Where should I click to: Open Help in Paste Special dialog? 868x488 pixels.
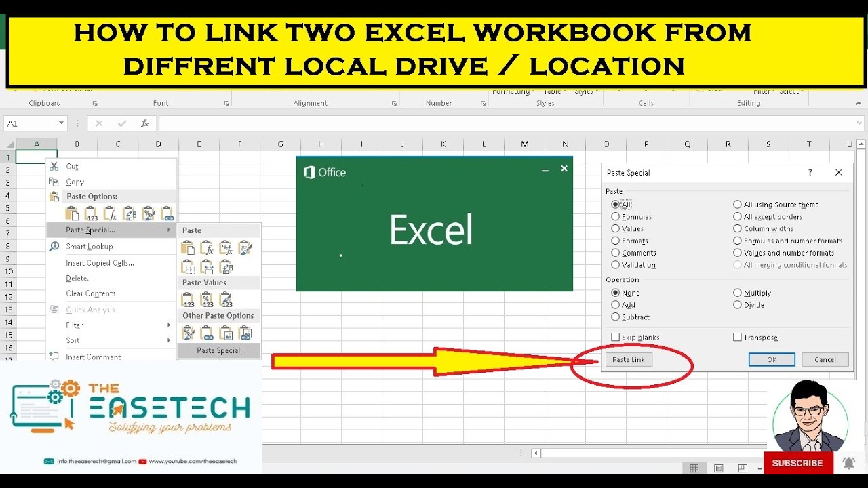[810, 173]
